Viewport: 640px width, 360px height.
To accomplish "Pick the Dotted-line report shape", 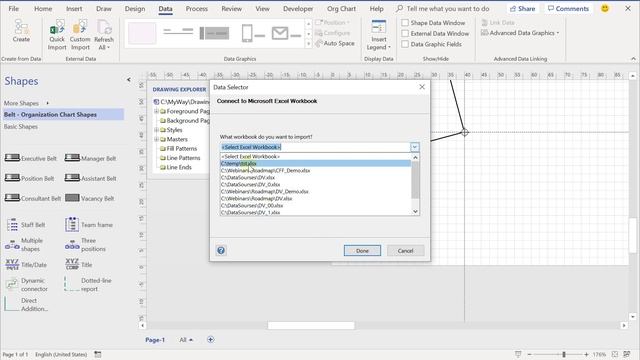I will 88,285.
